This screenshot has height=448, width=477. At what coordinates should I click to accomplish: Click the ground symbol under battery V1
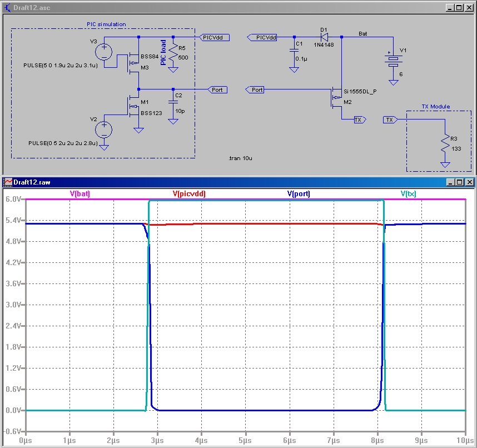click(394, 83)
